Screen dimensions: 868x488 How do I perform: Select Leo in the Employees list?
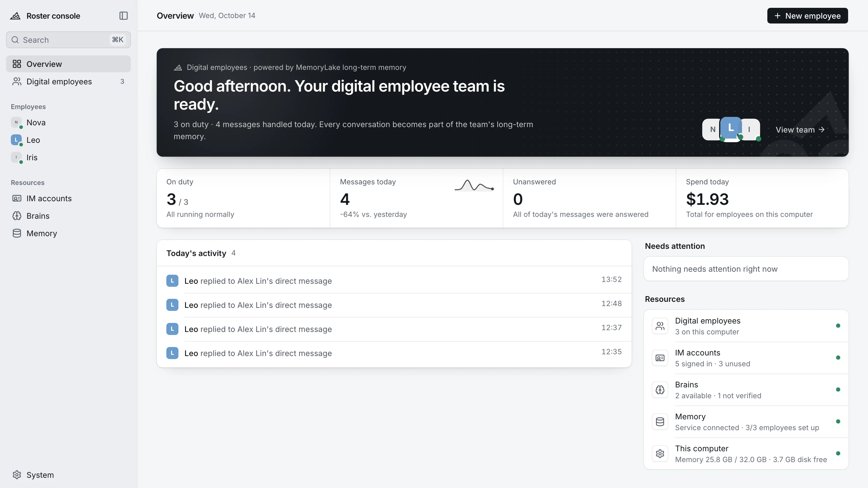click(x=68, y=140)
